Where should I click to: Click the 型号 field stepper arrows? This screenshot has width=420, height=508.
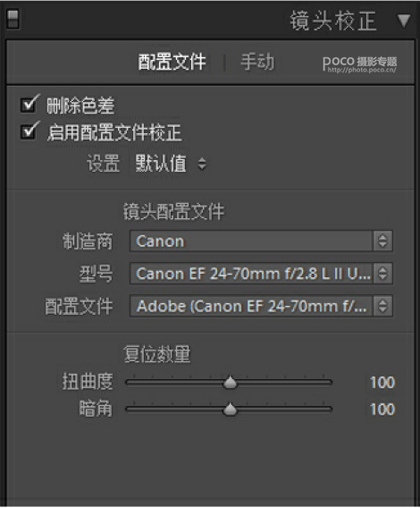pyautogui.click(x=382, y=274)
